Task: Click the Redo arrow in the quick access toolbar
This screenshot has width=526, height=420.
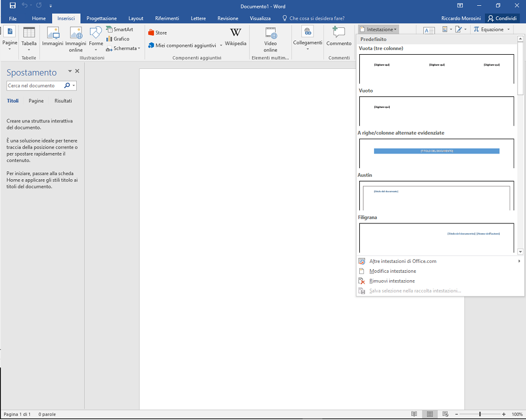Action: [39, 6]
